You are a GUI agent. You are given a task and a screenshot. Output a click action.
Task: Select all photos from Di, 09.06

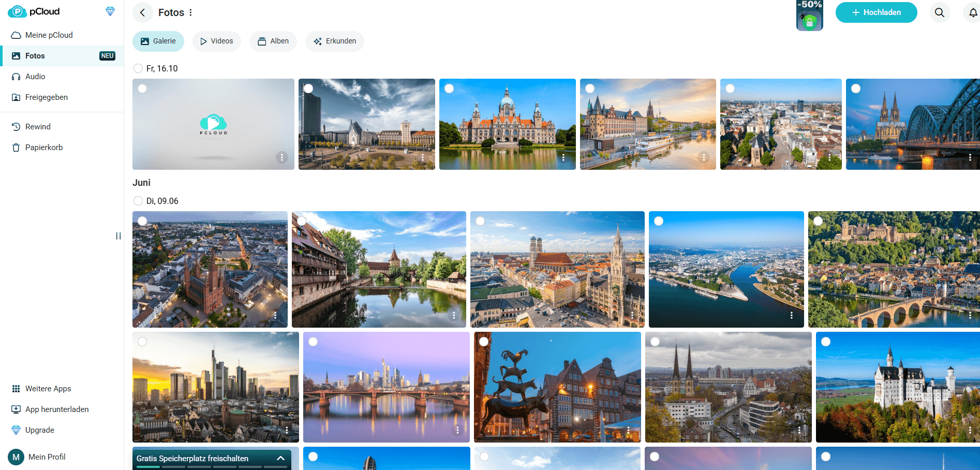[138, 201]
